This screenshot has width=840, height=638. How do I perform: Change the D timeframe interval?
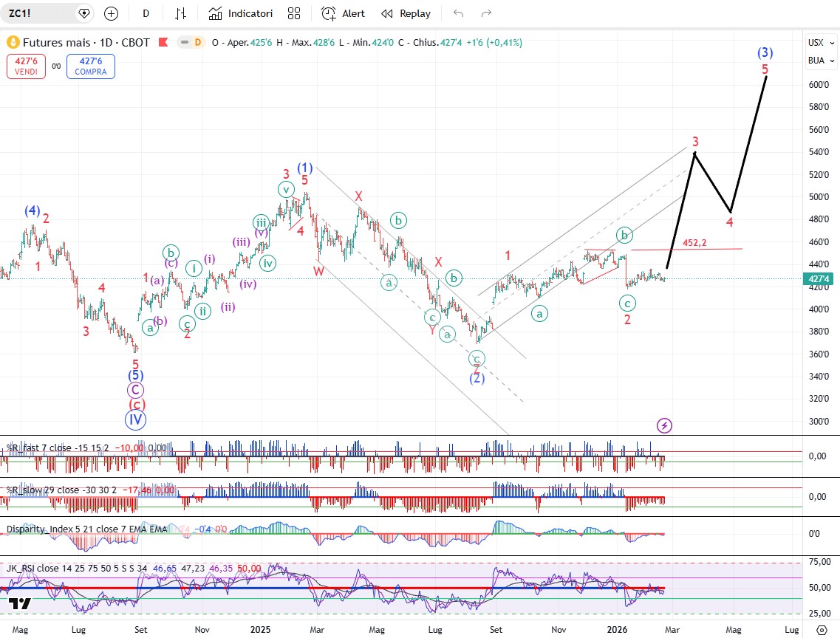pos(146,13)
